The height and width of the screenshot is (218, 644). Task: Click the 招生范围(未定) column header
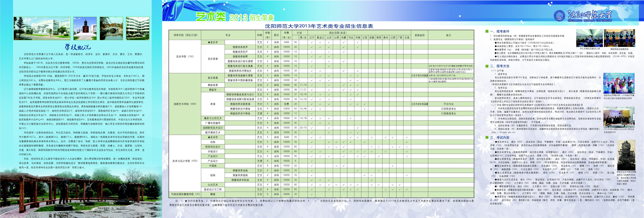(338, 33)
